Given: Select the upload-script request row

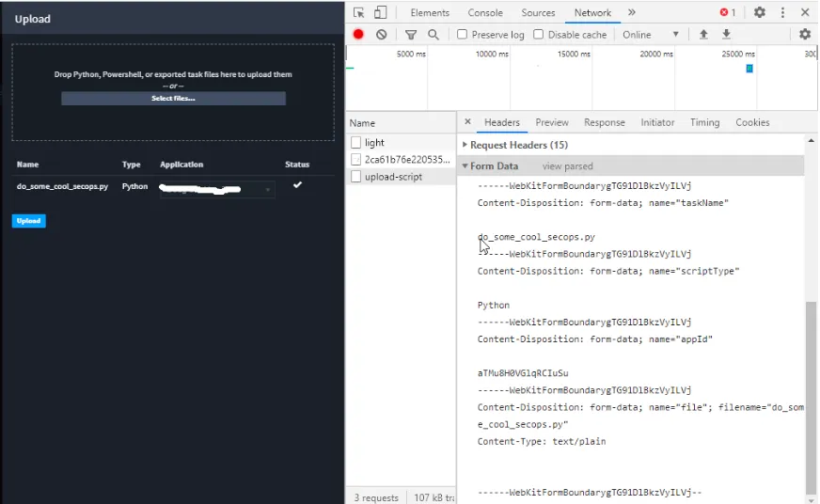Looking at the screenshot, I should (x=401, y=177).
